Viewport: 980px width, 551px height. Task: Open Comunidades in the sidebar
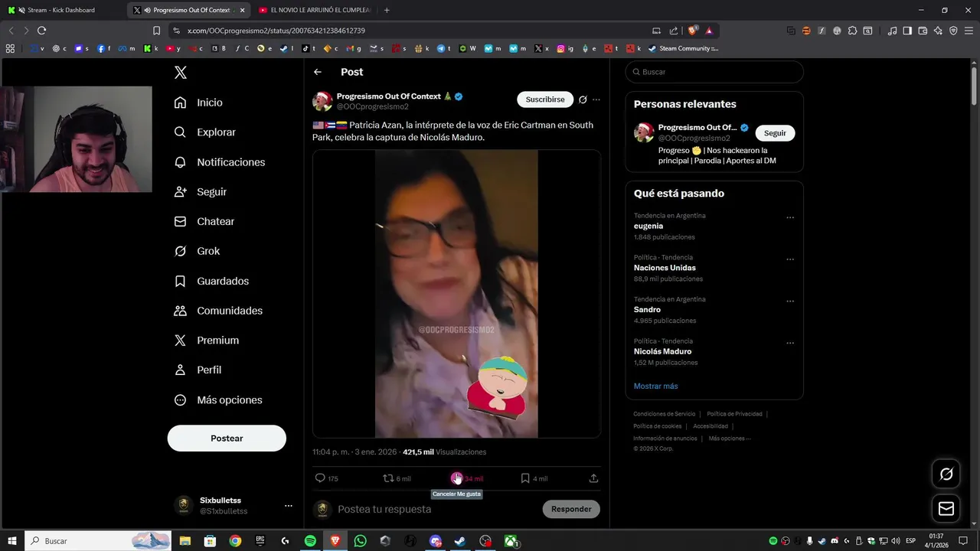tap(218, 311)
